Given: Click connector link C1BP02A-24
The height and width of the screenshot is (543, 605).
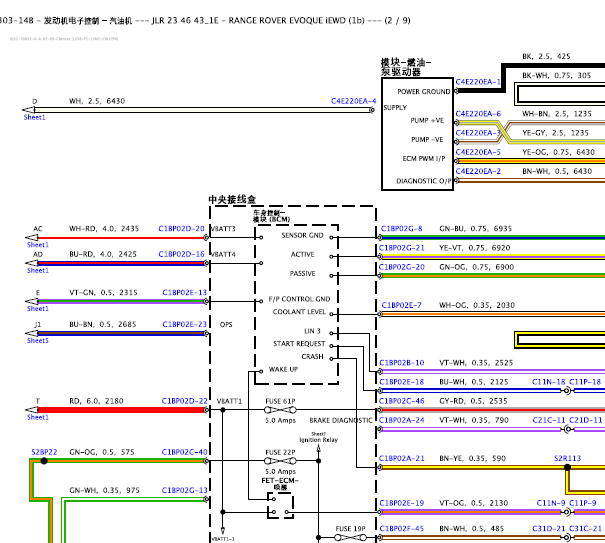Looking at the screenshot, I should 401,420.
